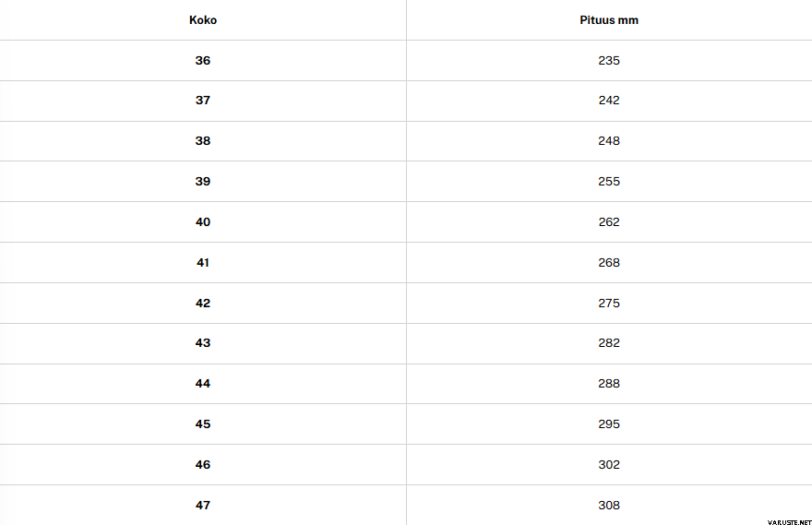812x525 pixels.
Task: Click the VARUSTE.NET watermark
Action: click(782, 520)
